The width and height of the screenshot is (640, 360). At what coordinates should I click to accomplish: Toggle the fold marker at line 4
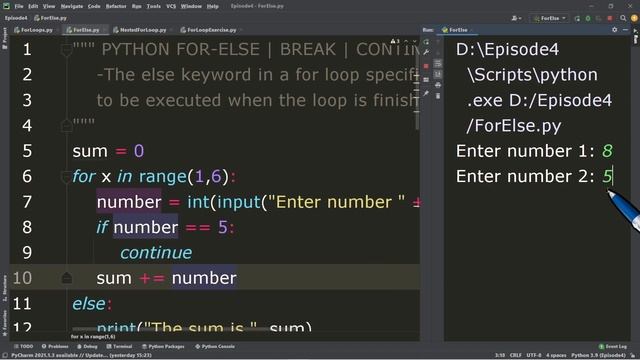(x=66, y=125)
